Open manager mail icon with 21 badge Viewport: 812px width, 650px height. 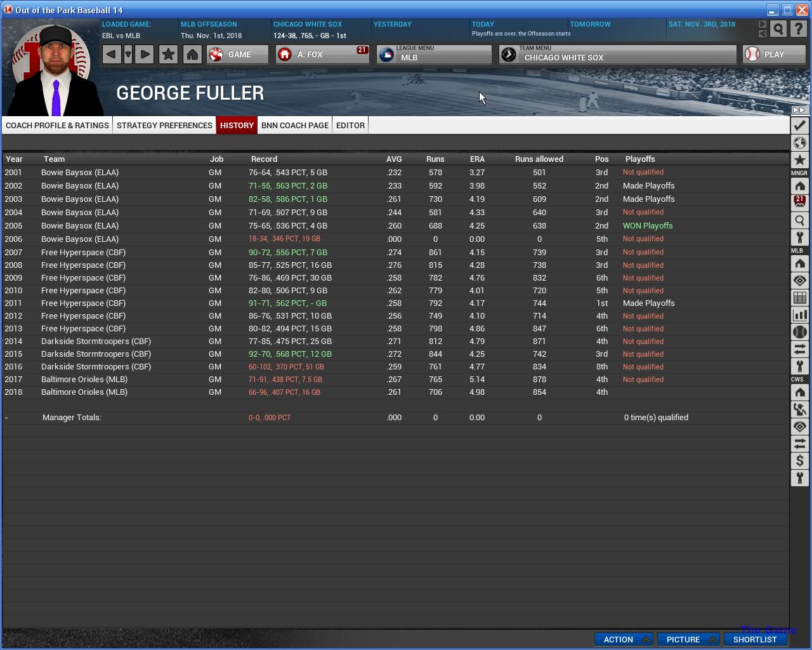coord(799,203)
